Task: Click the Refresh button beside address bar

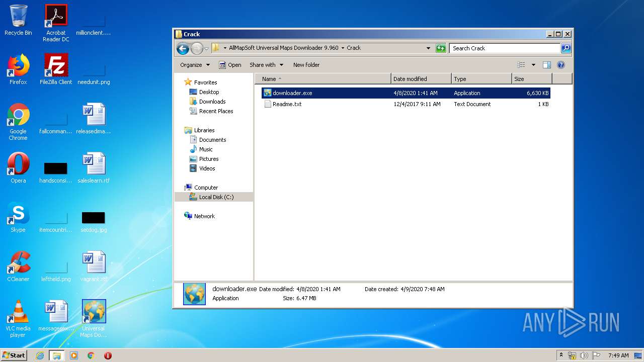Action: (441, 48)
